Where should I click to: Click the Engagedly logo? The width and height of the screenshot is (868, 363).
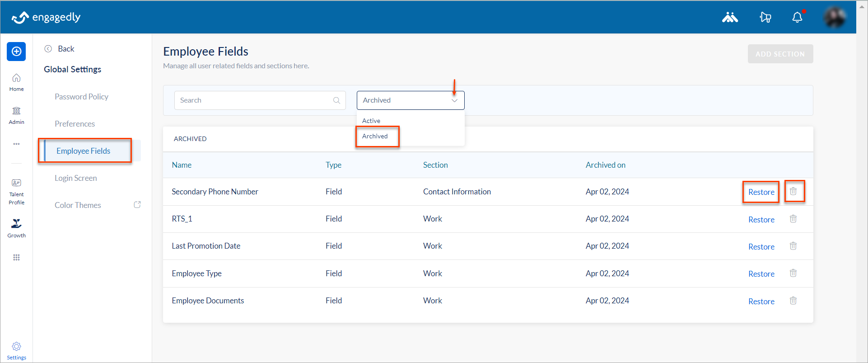pyautogui.click(x=46, y=17)
